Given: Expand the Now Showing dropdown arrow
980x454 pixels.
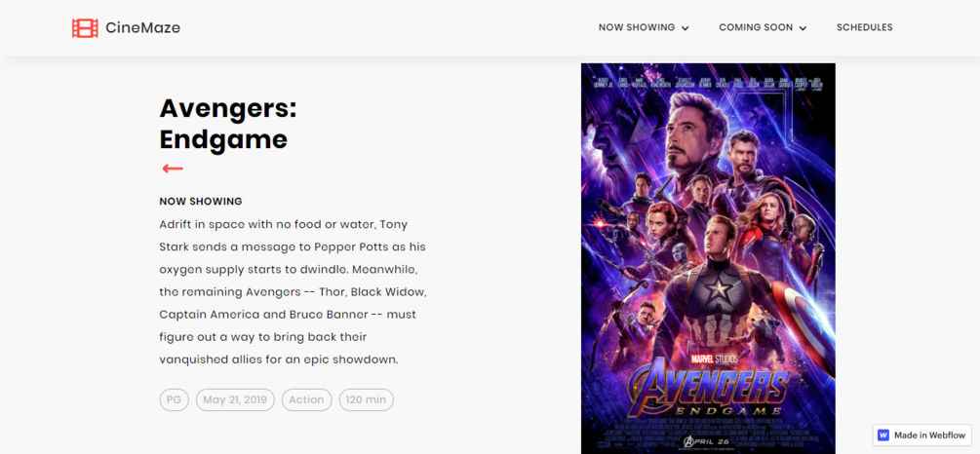Looking at the screenshot, I should tap(686, 28).
